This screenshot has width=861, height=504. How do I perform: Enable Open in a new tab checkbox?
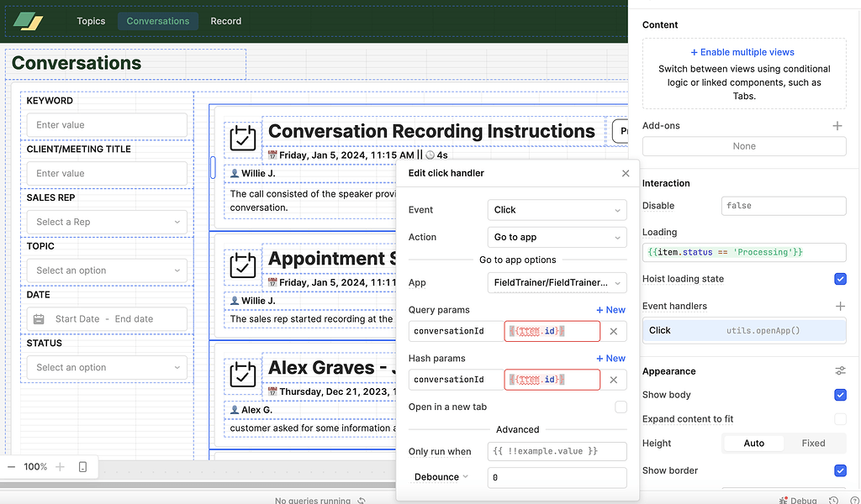621,407
